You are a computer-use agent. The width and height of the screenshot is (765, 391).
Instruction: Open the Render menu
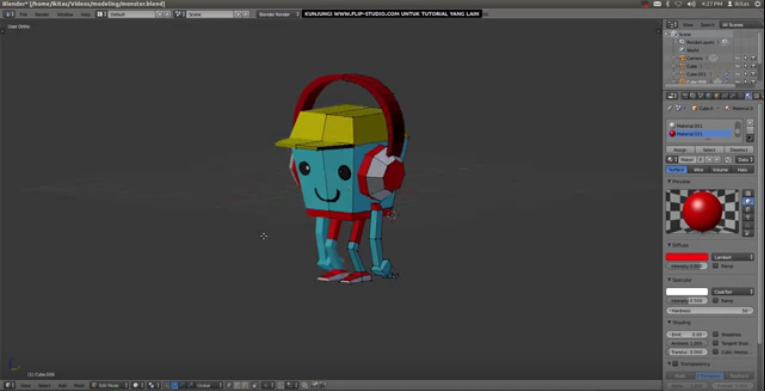tap(42, 14)
